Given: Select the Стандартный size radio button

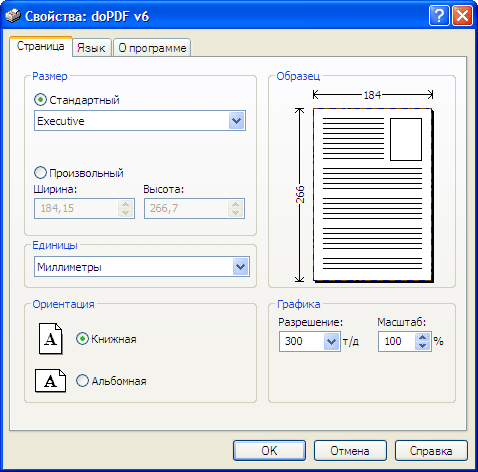Looking at the screenshot, I should 40,100.
